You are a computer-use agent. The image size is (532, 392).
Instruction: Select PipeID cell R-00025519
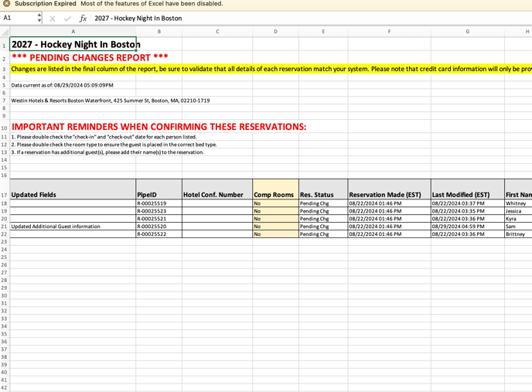(159, 203)
